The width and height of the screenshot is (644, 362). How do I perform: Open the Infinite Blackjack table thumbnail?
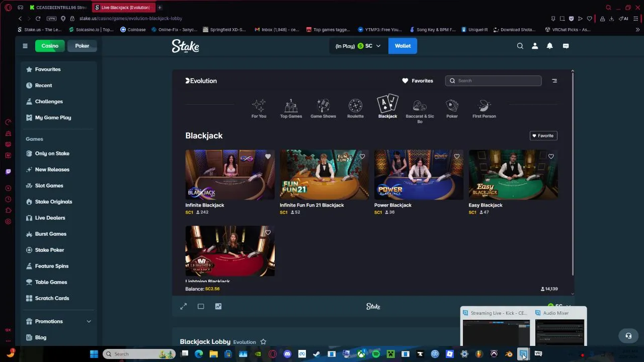[x=230, y=174]
